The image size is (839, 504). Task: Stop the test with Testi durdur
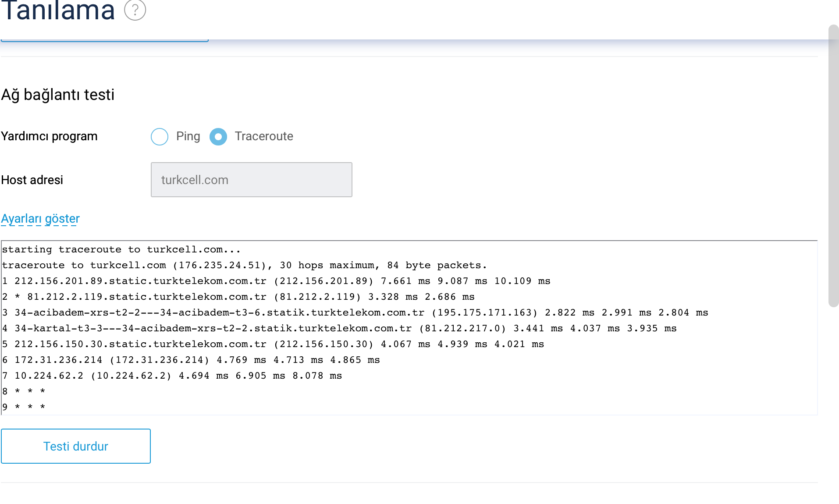(76, 446)
